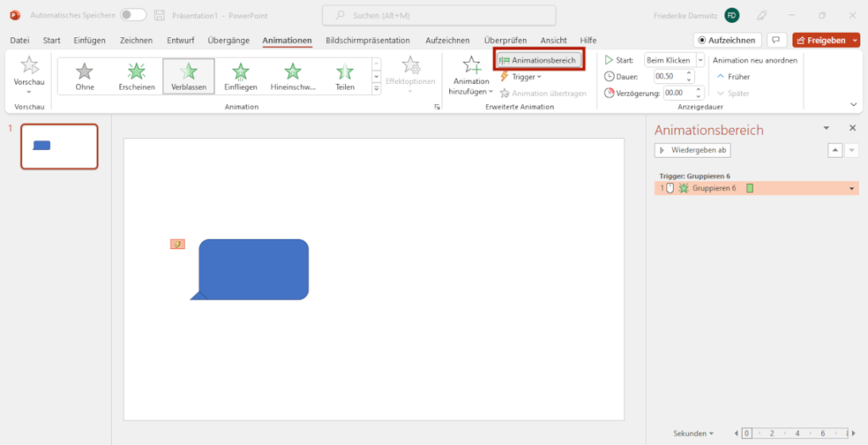The height and width of the screenshot is (445, 868).
Task: Open the Hilfe tab
Action: click(588, 41)
